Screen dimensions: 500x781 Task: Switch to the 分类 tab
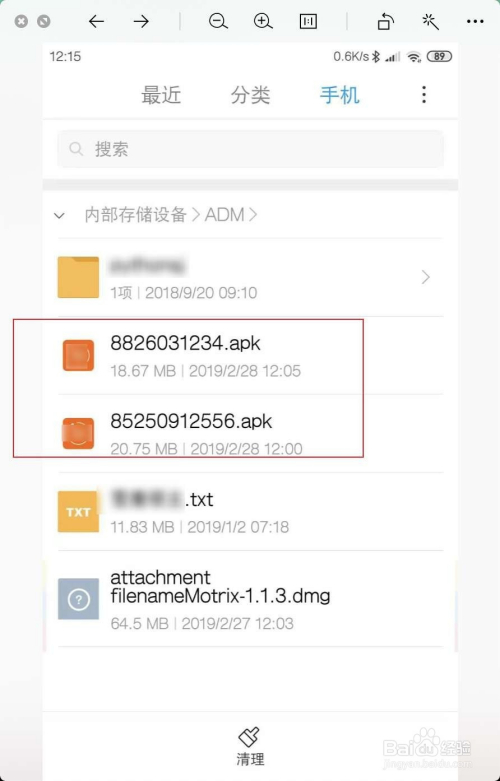coord(250,95)
